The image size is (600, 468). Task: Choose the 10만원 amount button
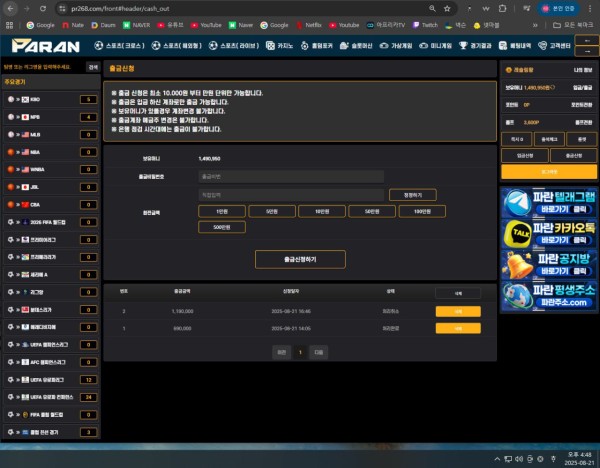click(322, 211)
